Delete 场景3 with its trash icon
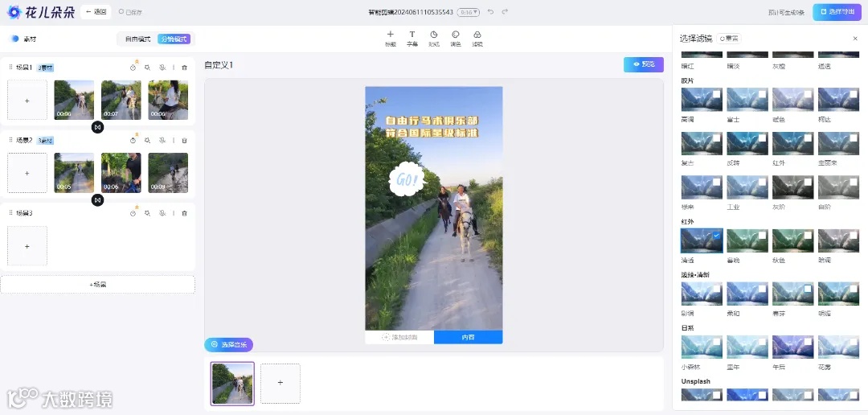Screen dimensions: 868x415 [184, 213]
